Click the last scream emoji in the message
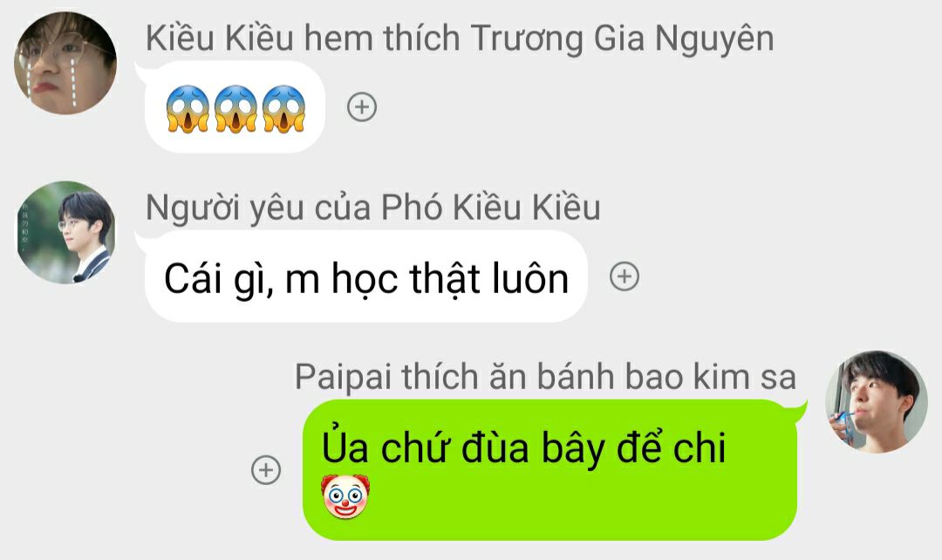Image resolution: width=942 pixels, height=560 pixels. tap(283, 109)
